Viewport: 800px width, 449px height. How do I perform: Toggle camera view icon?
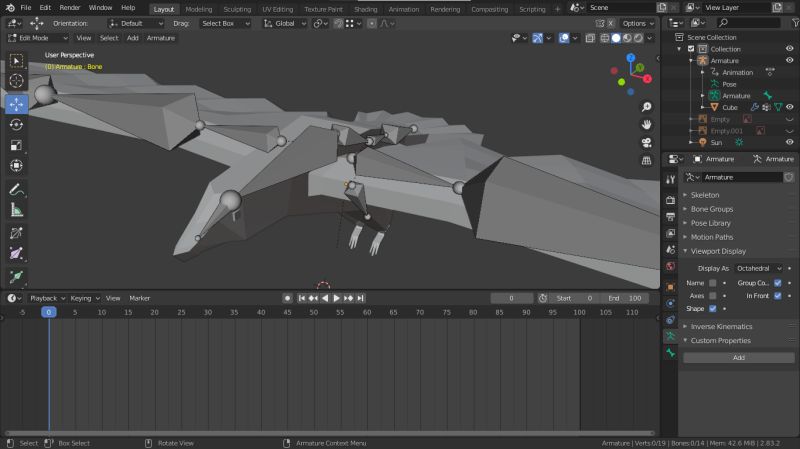[x=646, y=142]
